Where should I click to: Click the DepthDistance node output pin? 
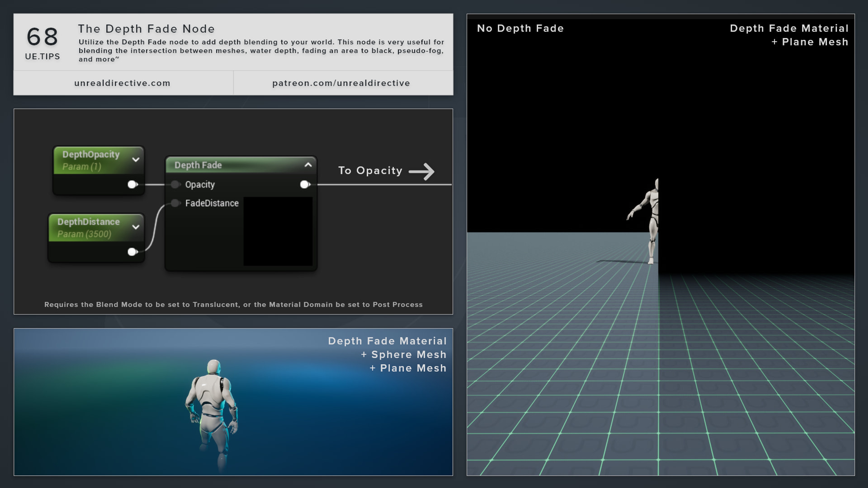tap(131, 252)
